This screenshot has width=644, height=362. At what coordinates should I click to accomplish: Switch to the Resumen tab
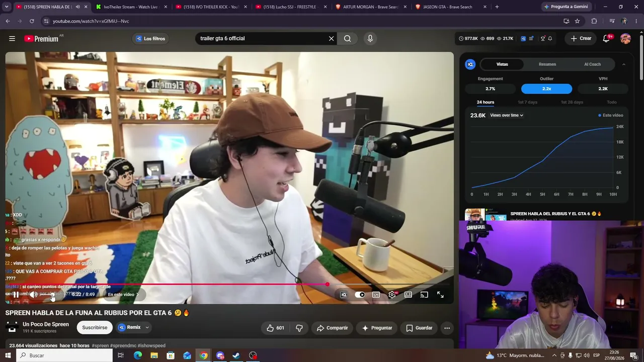click(547, 64)
